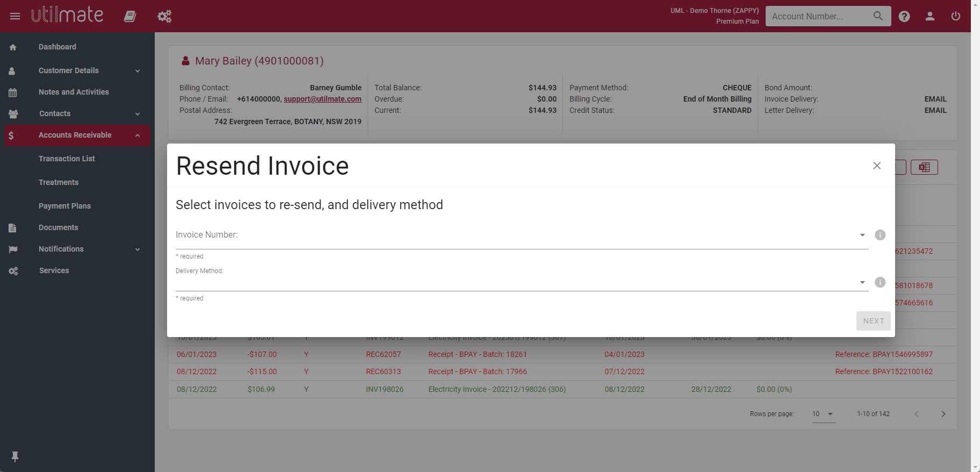Click the REC60313 transaction reference
The width and height of the screenshot is (980, 472).
(x=383, y=371)
